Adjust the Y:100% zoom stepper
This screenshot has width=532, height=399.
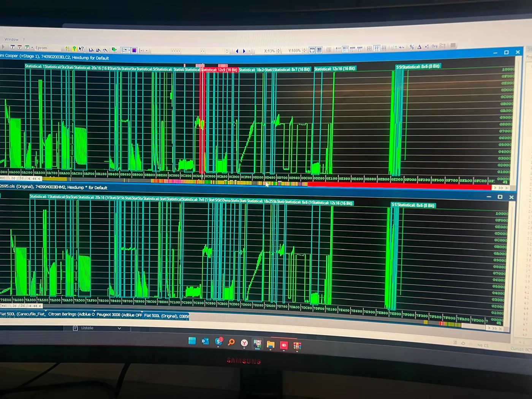[304, 50]
